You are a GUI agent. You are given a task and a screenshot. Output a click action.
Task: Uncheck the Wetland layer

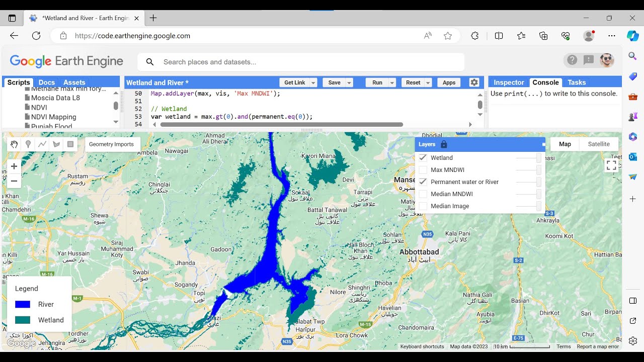[x=423, y=158]
